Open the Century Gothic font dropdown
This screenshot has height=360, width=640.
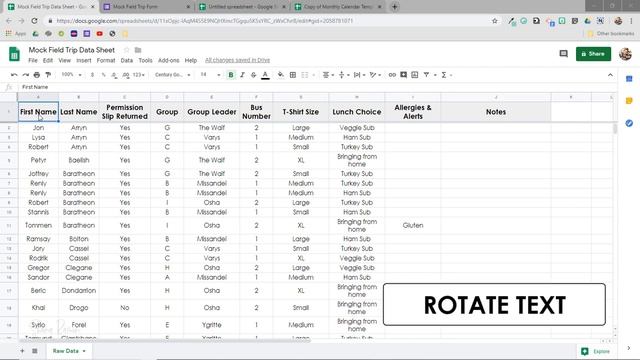click(173, 75)
